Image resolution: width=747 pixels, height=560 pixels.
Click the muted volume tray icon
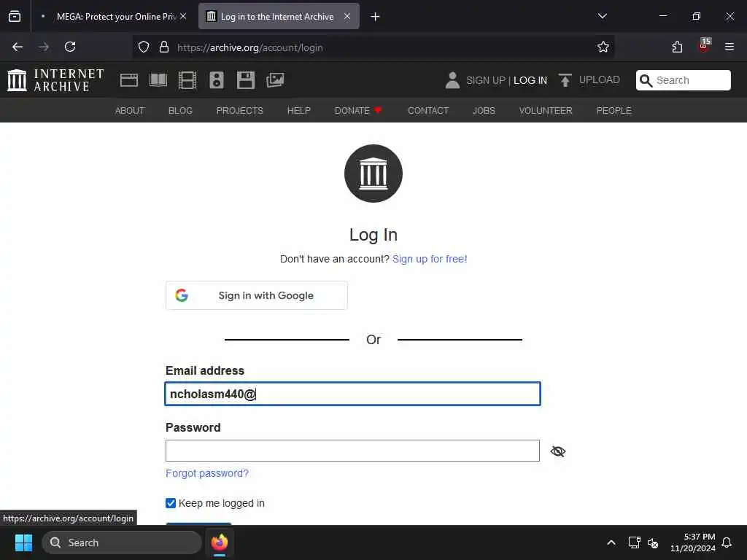(x=653, y=542)
